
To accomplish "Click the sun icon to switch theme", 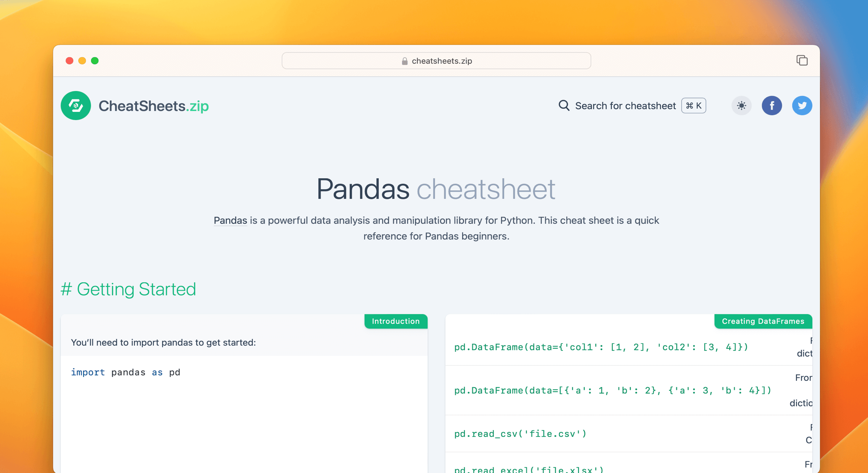I will click(741, 106).
